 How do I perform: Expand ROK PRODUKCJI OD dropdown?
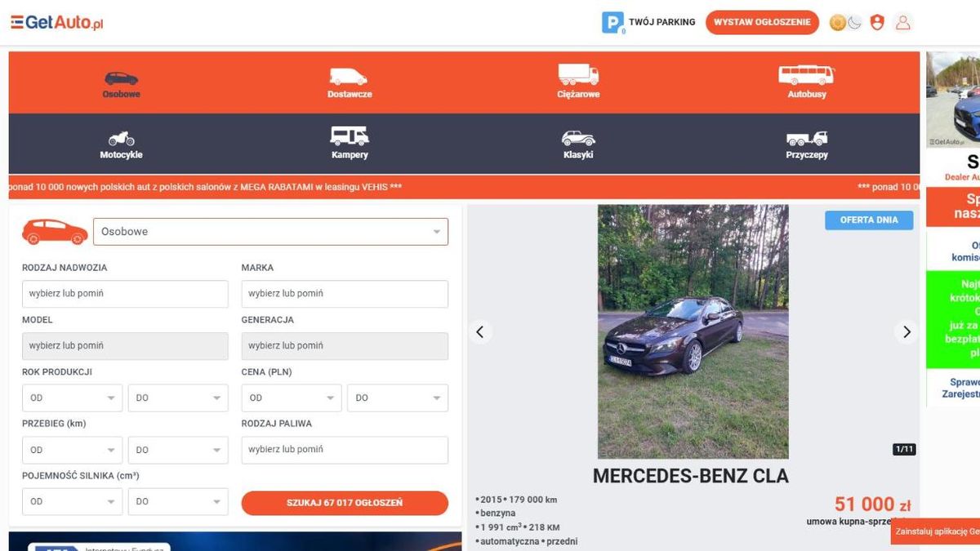pos(72,398)
